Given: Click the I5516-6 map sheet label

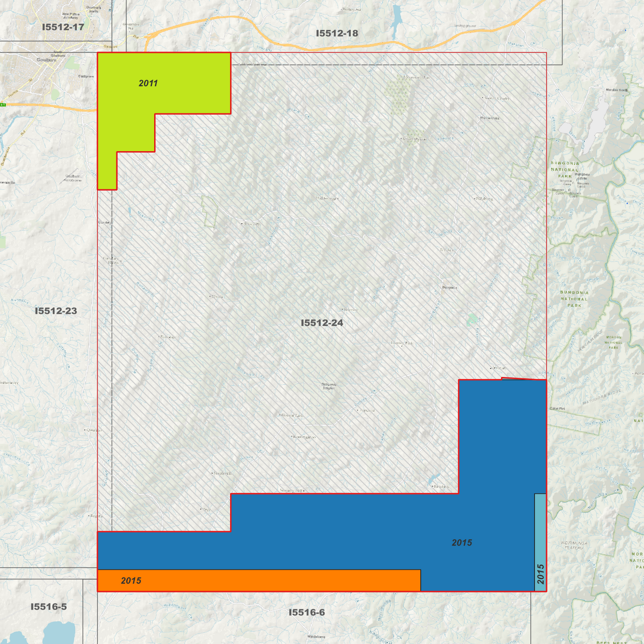Looking at the screenshot, I should click(307, 613).
